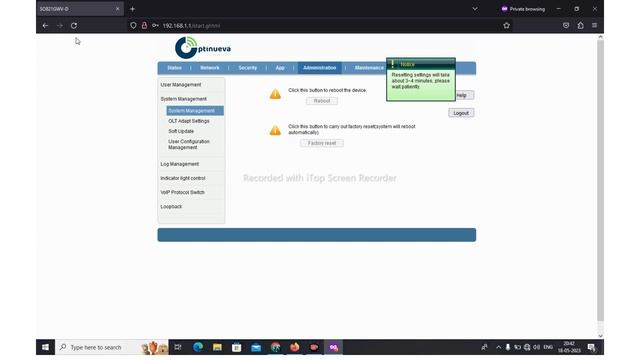Open the Firefox extensions icon
Viewport: 640px width, 360px height.
pyautogui.click(x=580, y=25)
